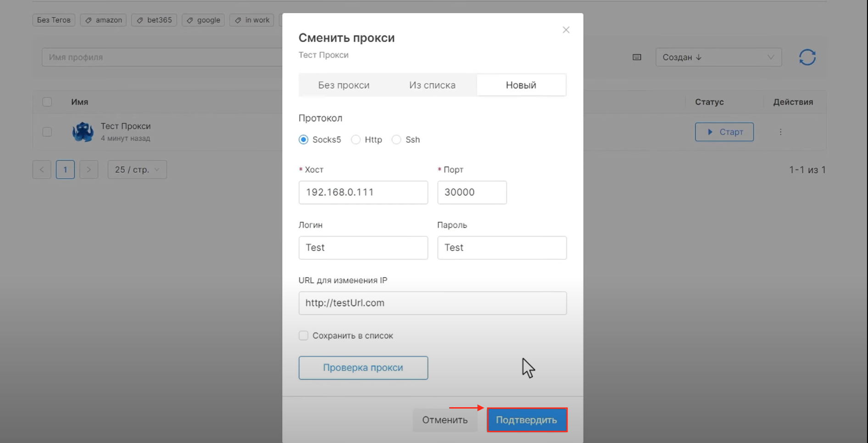Open the 25 / стр. page size dropdown
This screenshot has width=868, height=443.
point(137,169)
